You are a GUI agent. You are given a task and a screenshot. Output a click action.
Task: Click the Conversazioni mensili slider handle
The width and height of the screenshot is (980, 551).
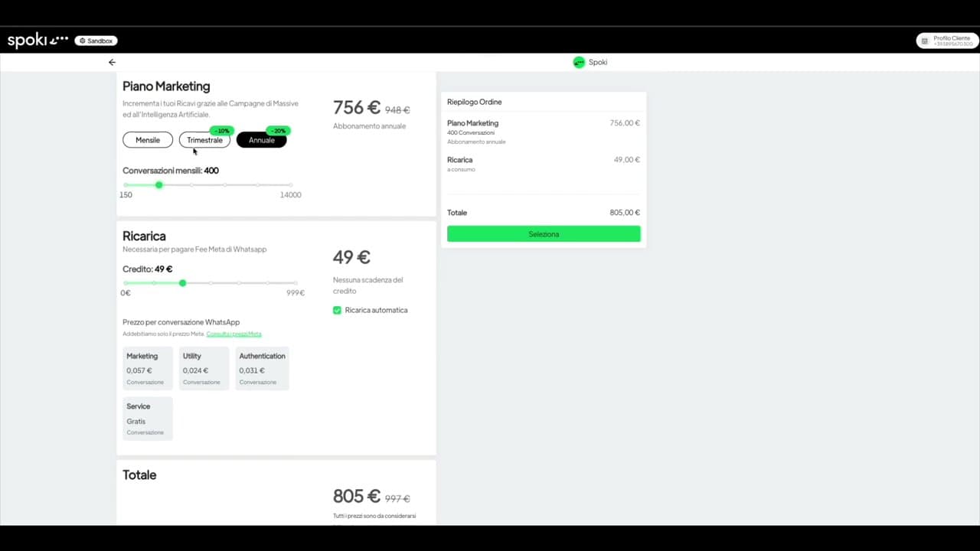click(159, 185)
